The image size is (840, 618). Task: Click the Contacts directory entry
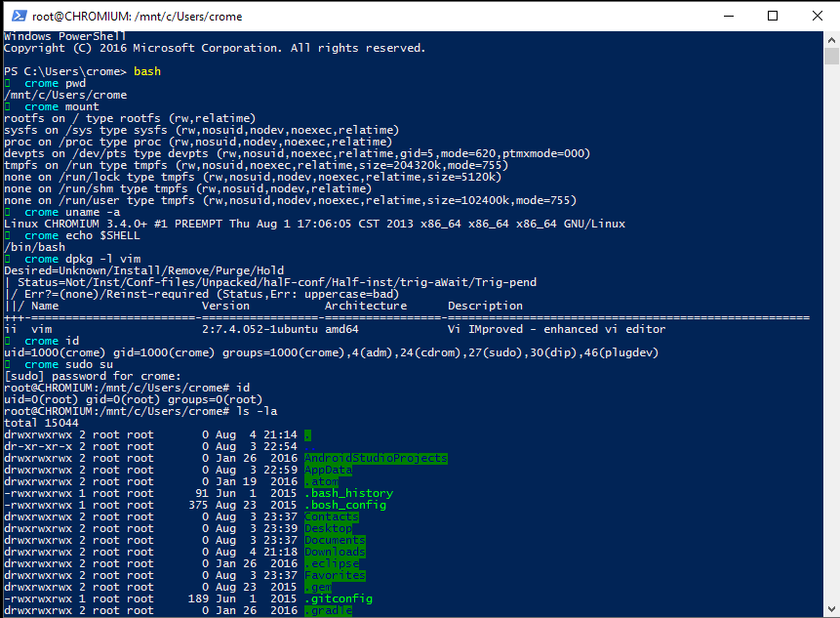332,516
